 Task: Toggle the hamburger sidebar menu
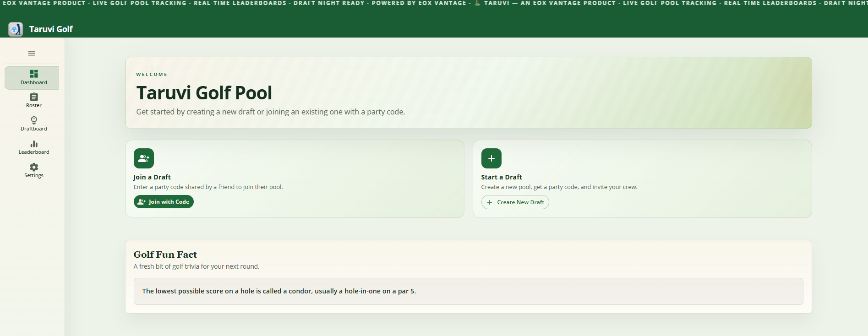[32, 53]
